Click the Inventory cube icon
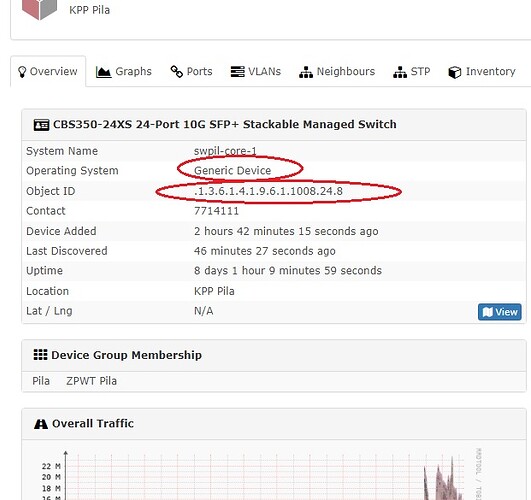The width and height of the screenshot is (531, 500). point(454,72)
